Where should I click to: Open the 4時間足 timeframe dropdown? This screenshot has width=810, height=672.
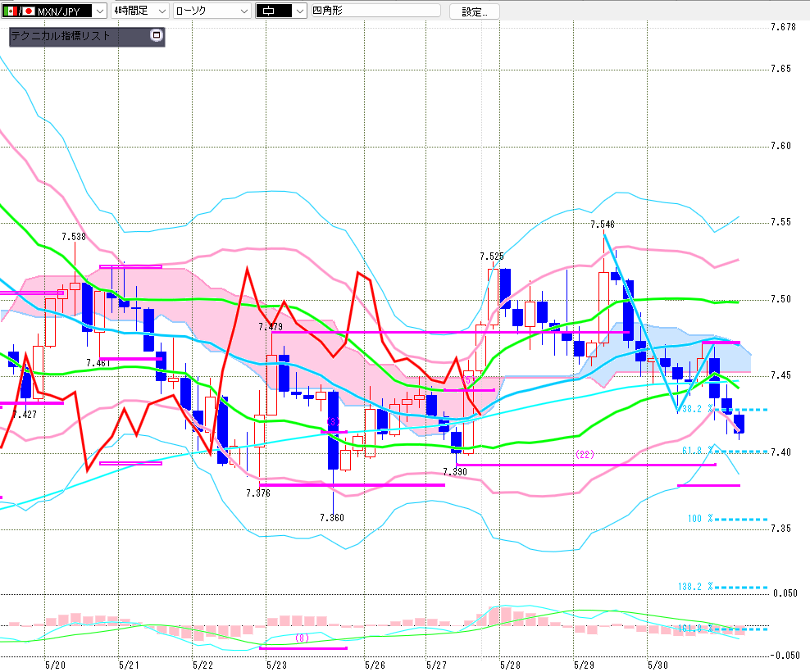click(140, 11)
